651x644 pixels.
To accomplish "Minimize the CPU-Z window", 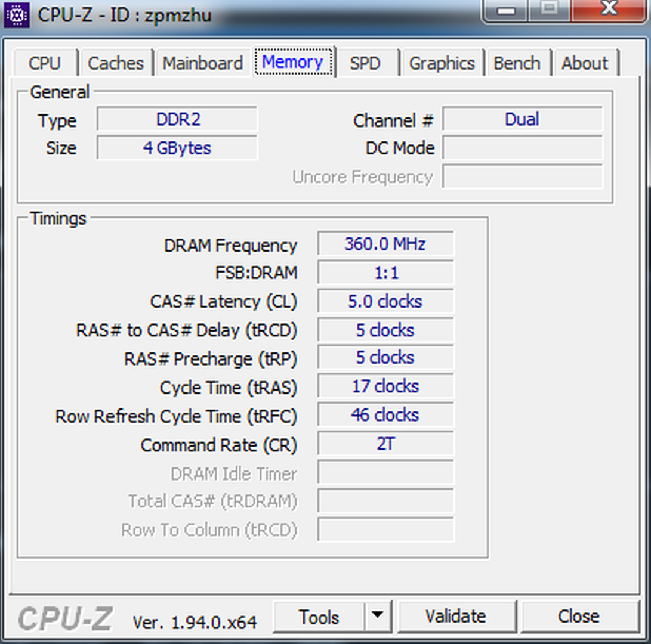I will pos(505,10).
